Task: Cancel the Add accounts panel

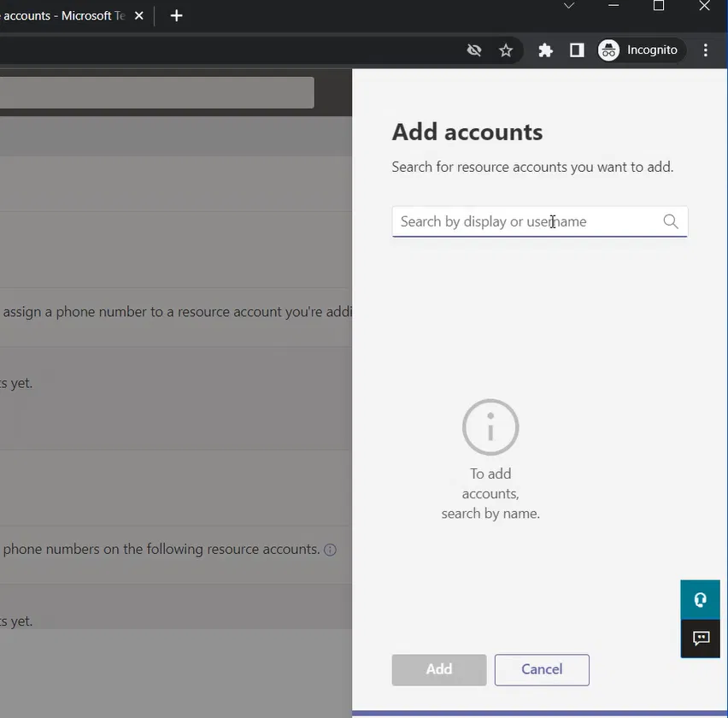Action: (x=542, y=669)
